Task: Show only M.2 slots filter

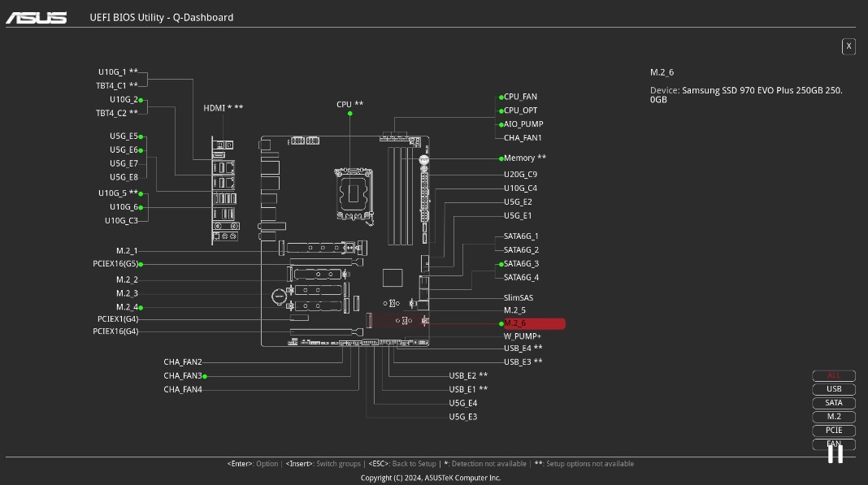Action: click(x=834, y=417)
